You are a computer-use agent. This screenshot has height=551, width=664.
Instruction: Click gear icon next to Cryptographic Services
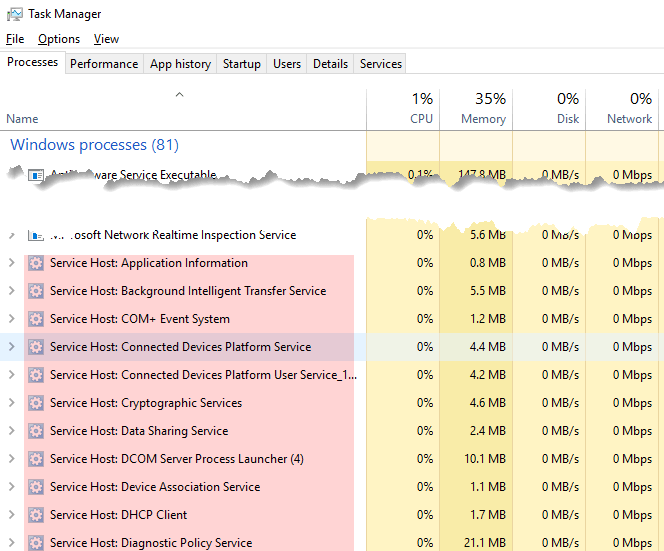[x=36, y=403]
